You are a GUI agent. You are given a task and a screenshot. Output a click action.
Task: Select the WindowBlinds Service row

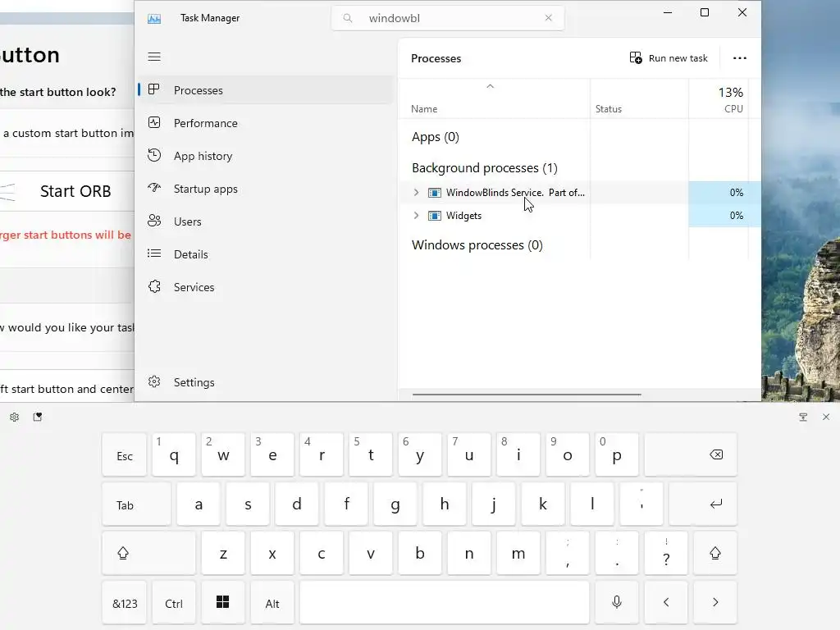point(579,192)
